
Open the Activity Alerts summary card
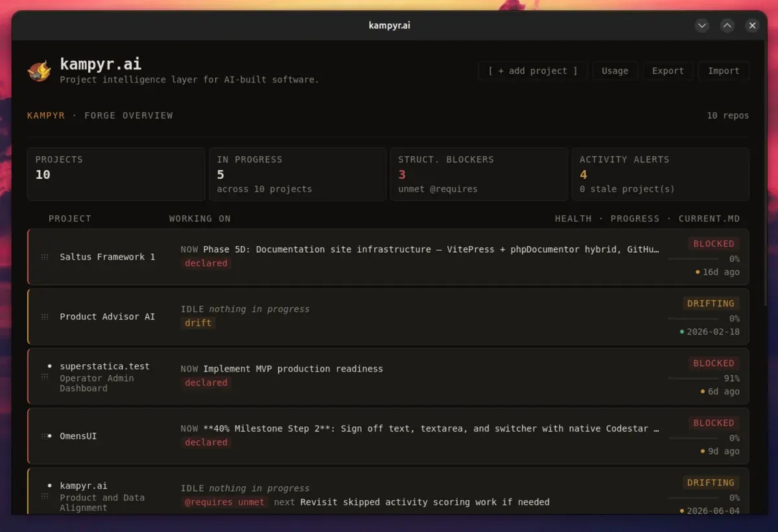pyautogui.click(x=661, y=174)
